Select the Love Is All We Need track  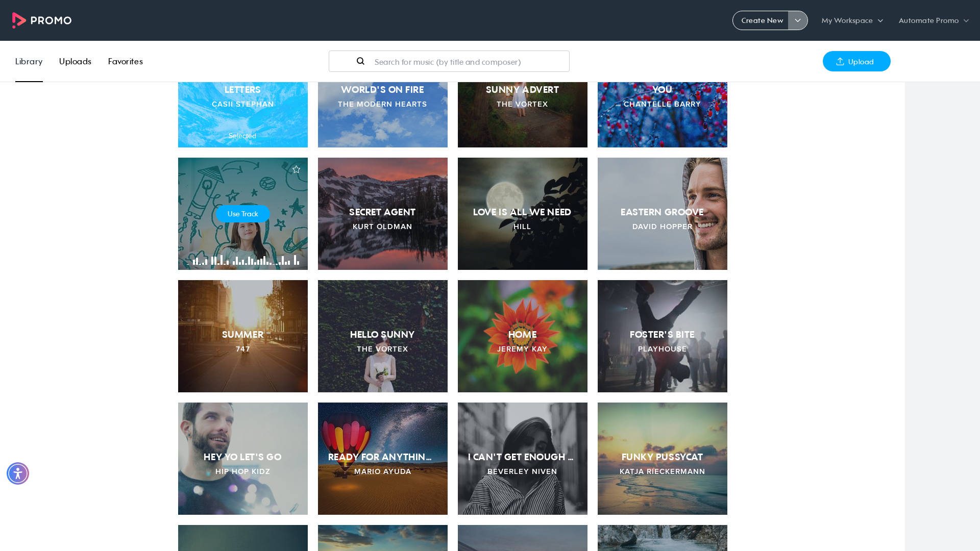[523, 214]
